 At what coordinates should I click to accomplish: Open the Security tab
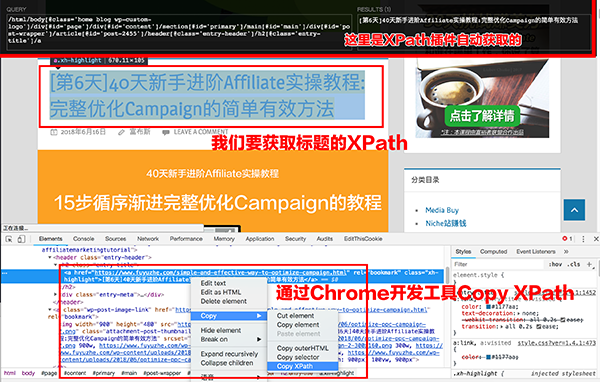[x=295, y=239]
